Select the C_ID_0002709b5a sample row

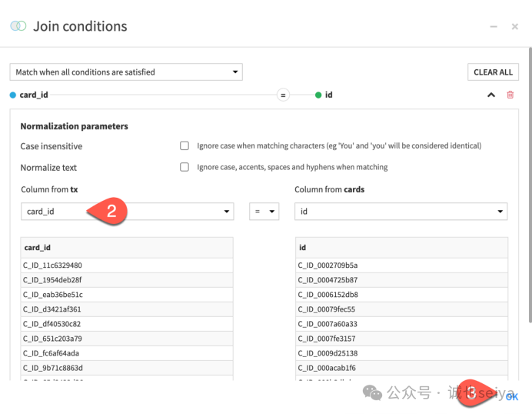point(401,265)
